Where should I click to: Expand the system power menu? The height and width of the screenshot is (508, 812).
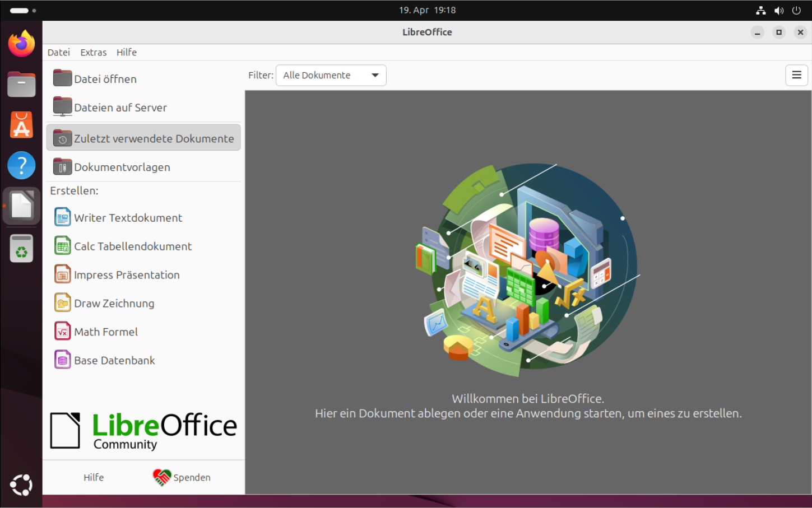(x=796, y=10)
